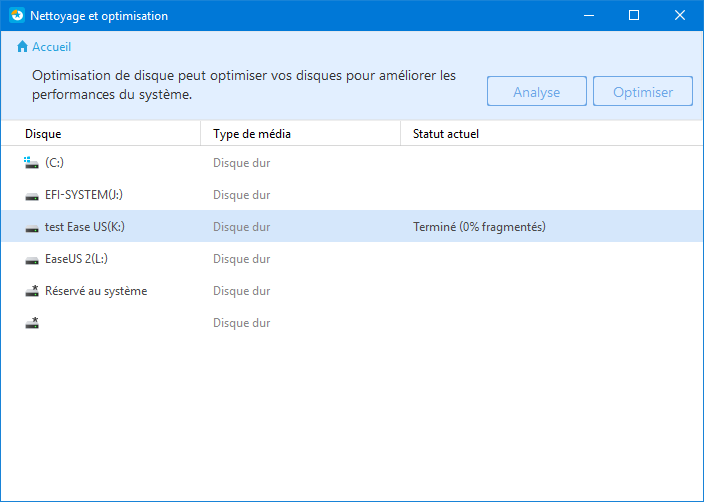Viewport: 704px width, 502px height.
Task: Click Disque dur in the EaseUS 2(L:) row
Action: 242,259
